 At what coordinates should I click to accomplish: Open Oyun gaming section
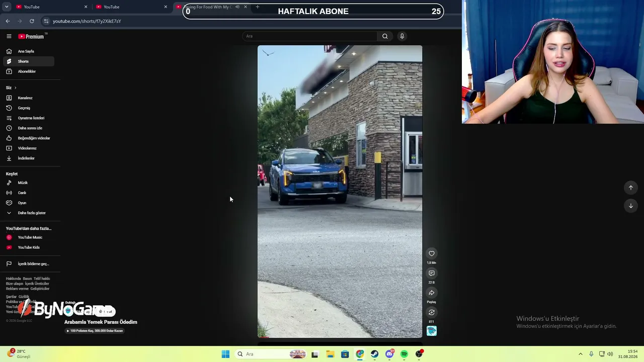pyautogui.click(x=28, y=203)
